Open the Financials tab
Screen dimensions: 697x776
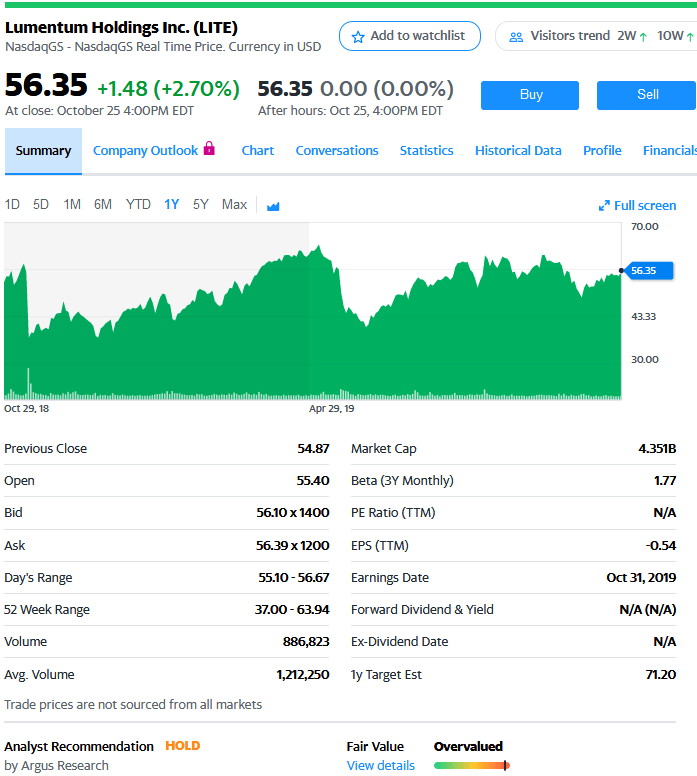point(670,150)
